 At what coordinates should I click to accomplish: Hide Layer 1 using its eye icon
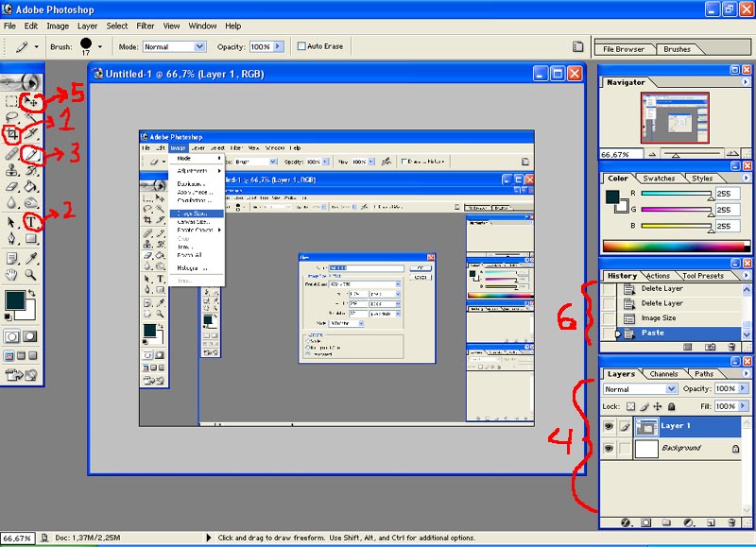(x=609, y=427)
